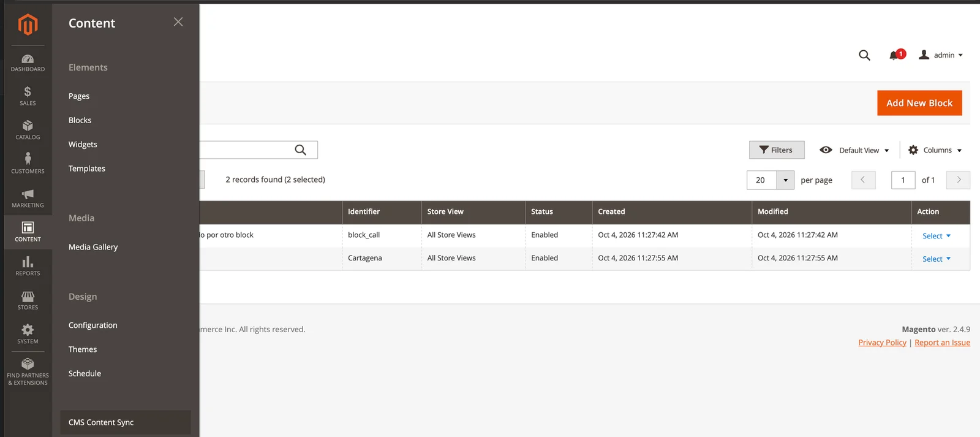980x437 pixels.
Task: Open Find Partners & Extensions icon
Action: pyautogui.click(x=28, y=372)
